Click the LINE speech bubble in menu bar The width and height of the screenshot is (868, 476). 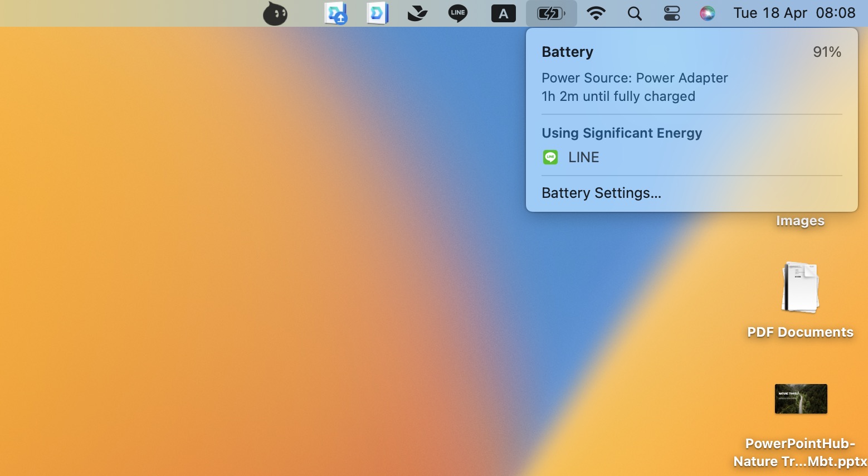point(458,13)
